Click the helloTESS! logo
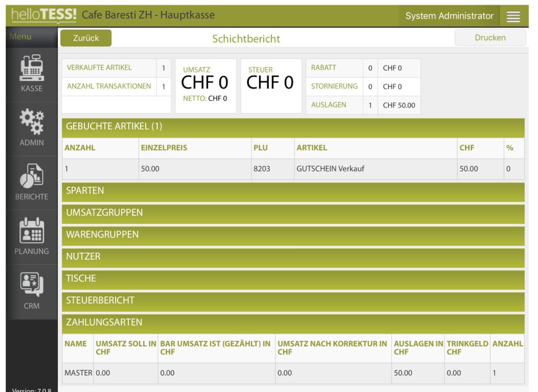 43,15
